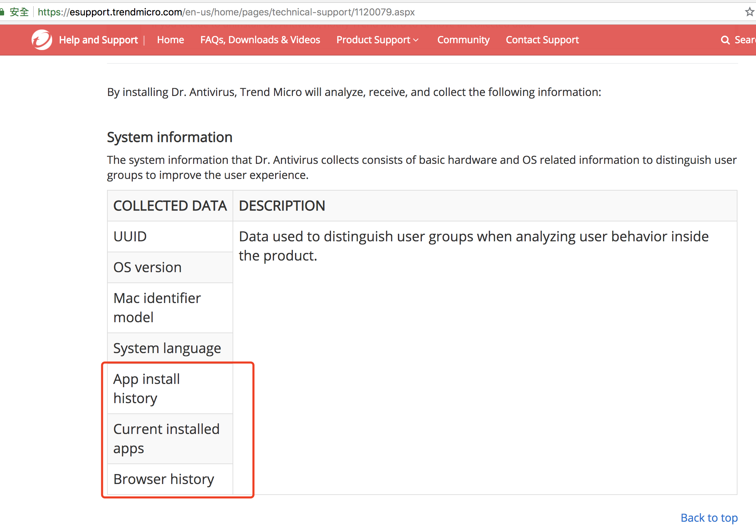Click the search magnifier icon
Screen dimensions: 756x532
(x=725, y=40)
